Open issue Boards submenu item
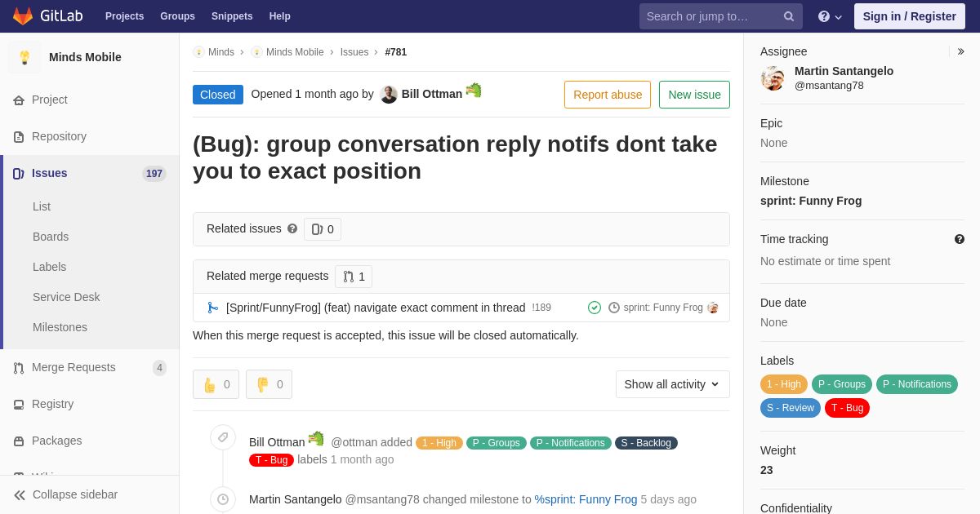The width and height of the screenshot is (980, 514). point(51,237)
